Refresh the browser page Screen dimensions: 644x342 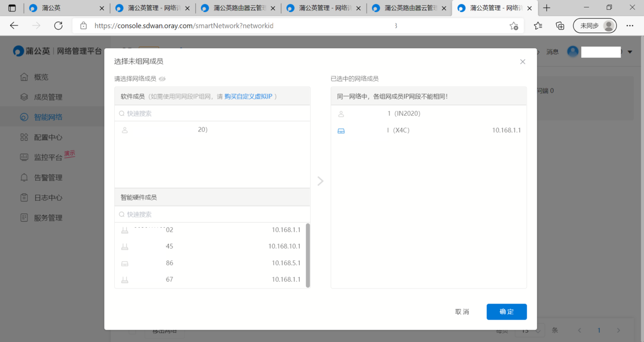coord(58,26)
